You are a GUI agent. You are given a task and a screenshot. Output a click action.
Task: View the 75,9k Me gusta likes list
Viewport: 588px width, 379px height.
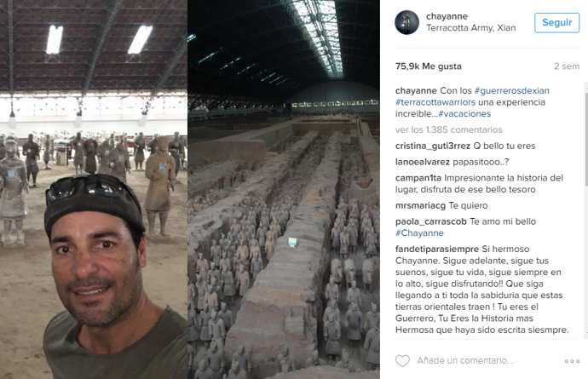click(429, 66)
